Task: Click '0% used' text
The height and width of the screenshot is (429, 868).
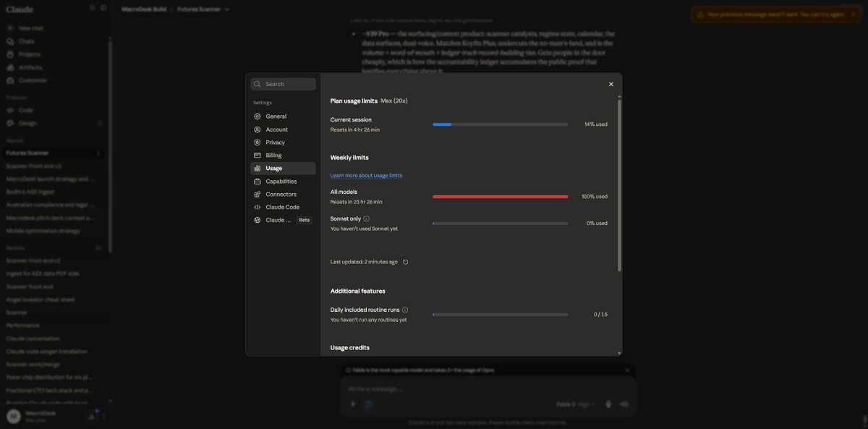Action: (597, 224)
